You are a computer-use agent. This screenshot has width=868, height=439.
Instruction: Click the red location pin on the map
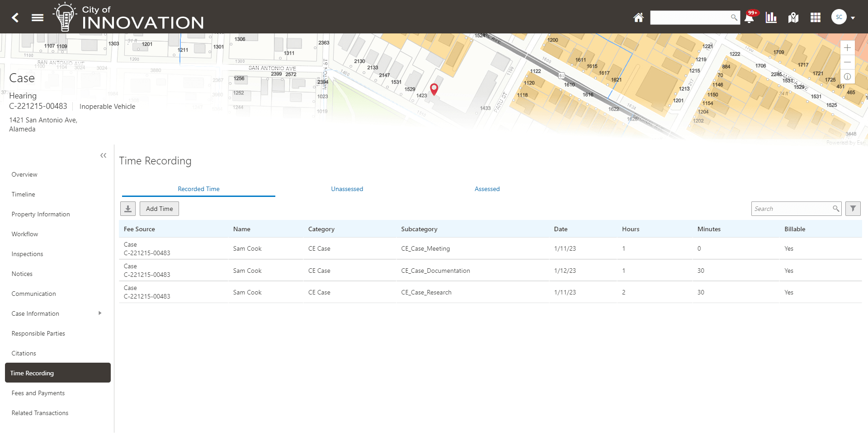[x=434, y=89]
